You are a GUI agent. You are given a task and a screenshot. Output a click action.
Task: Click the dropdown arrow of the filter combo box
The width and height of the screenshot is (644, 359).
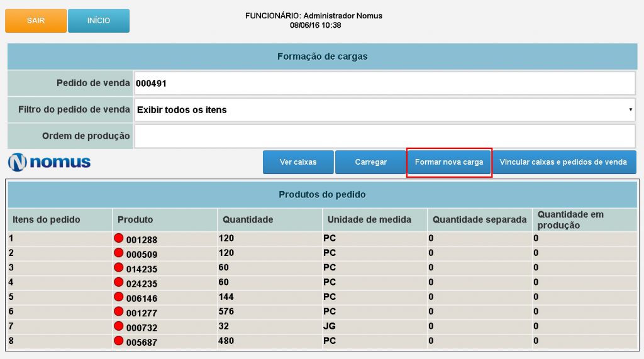pyautogui.click(x=630, y=109)
